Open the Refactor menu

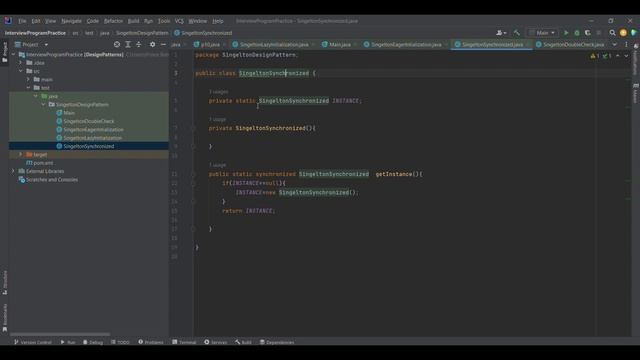(x=113, y=21)
